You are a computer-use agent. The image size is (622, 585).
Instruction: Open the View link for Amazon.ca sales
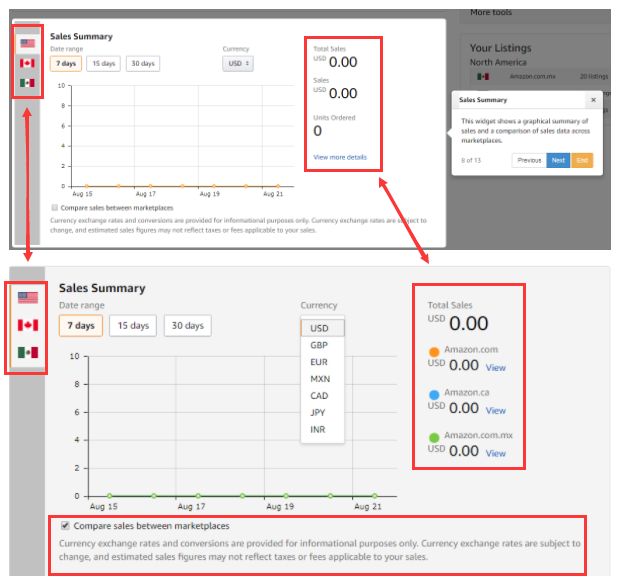pos(496,410)
